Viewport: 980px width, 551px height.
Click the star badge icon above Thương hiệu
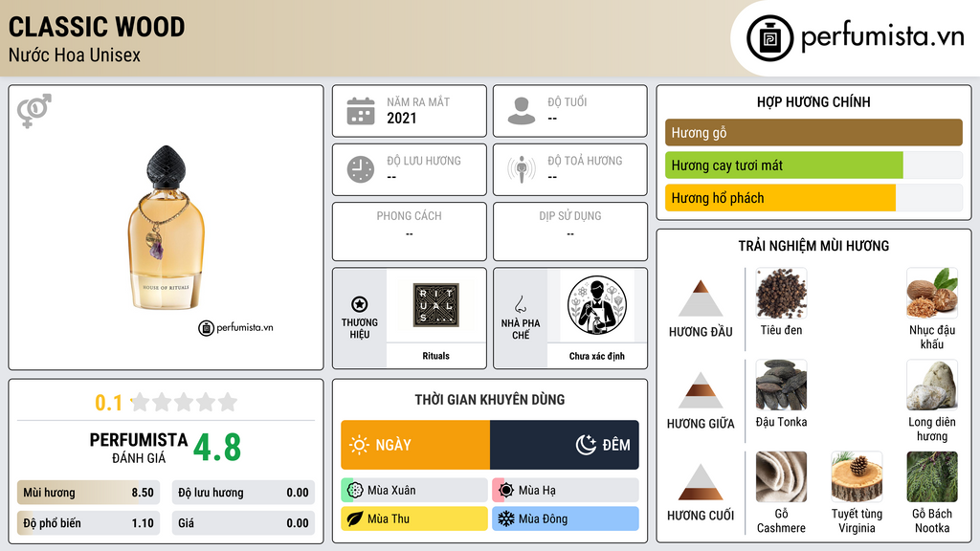tap(360, 304)
